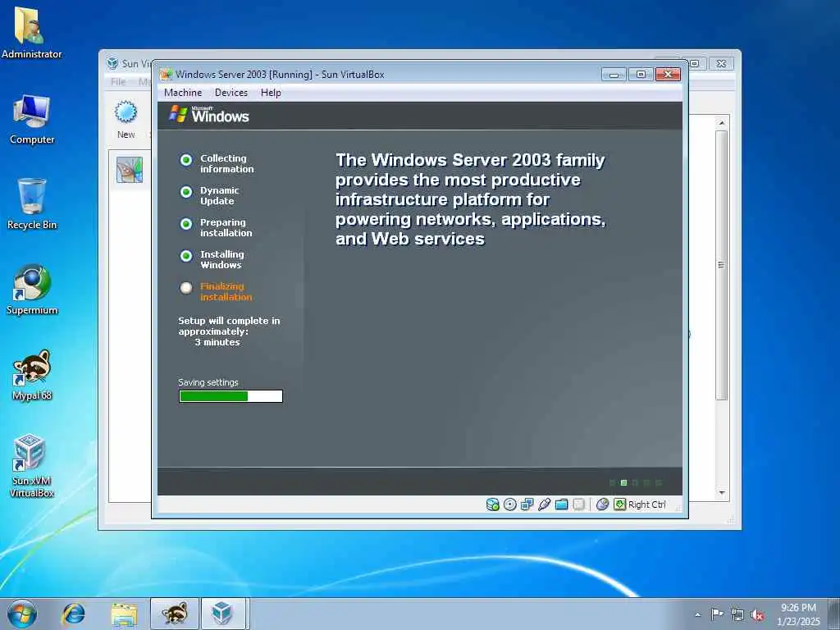Viewport: 840px width, 630px height.
Task: Click the VirtualBox Manager scrollbar down arrow
Action: (x=722, y=492)
